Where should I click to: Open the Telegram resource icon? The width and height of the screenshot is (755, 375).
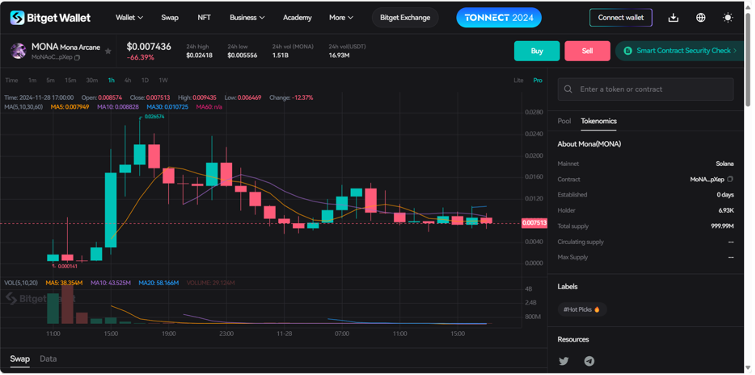click(589, 361)
